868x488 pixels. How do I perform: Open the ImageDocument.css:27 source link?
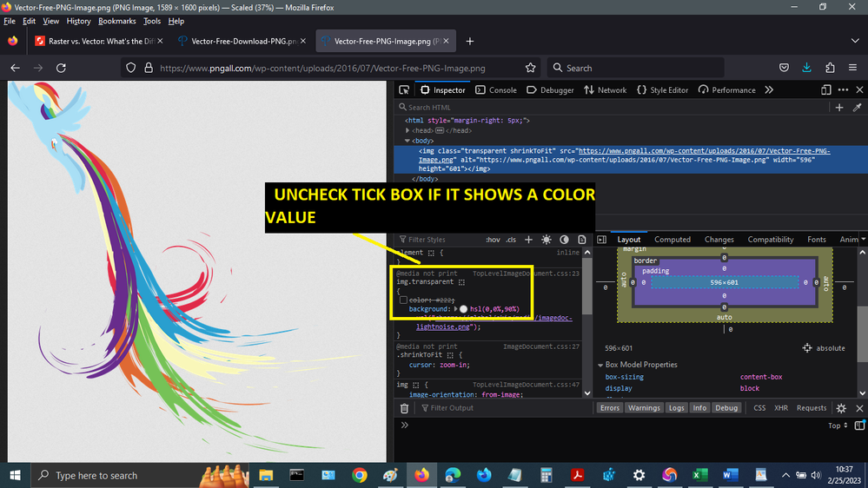pos(540,346)
